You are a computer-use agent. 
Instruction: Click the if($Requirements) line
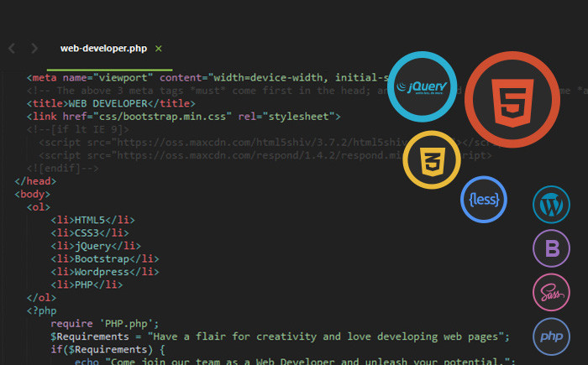108,350
